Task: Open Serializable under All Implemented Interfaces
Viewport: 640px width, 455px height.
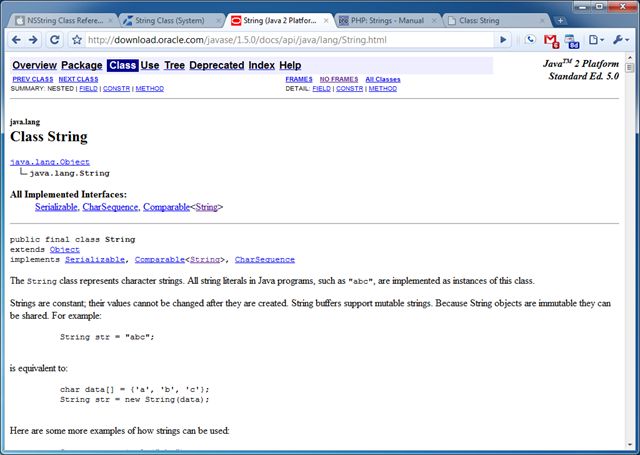Action: tap(56, 207)
